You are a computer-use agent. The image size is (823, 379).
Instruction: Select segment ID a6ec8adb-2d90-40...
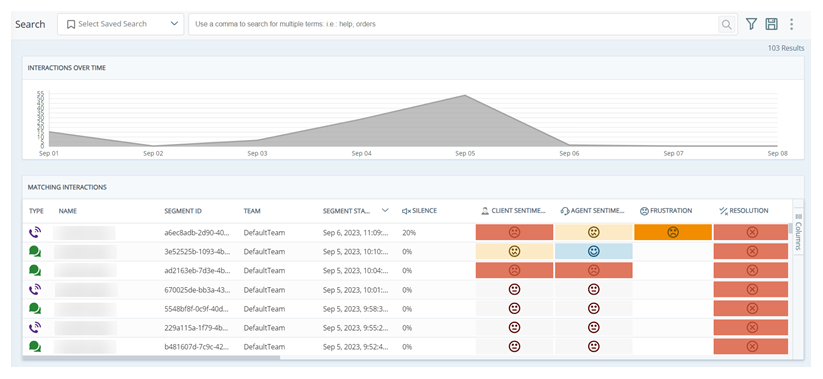coord(197,232)
